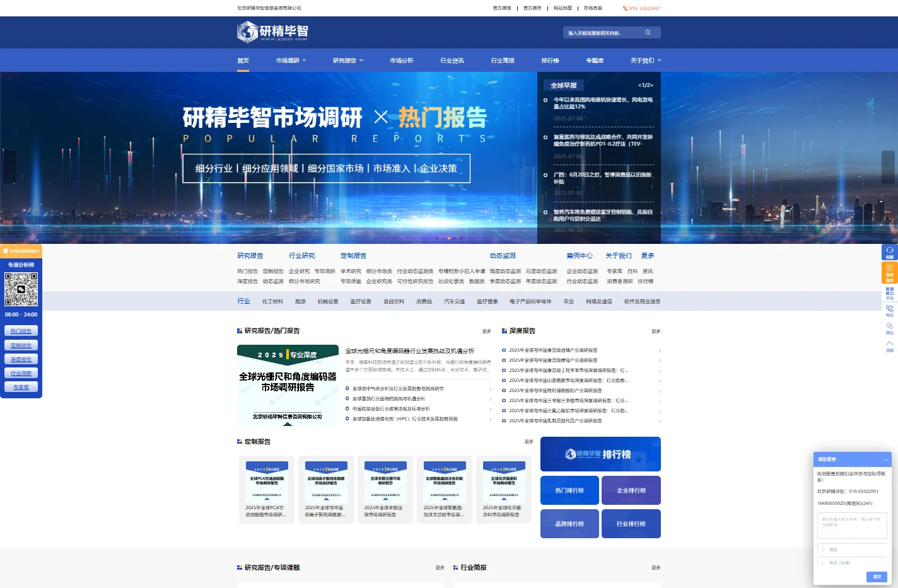Viewport: 898px width, 588px height.
Task: Click 更多 next to 深度报告 heading
Action: pos(656,331)
